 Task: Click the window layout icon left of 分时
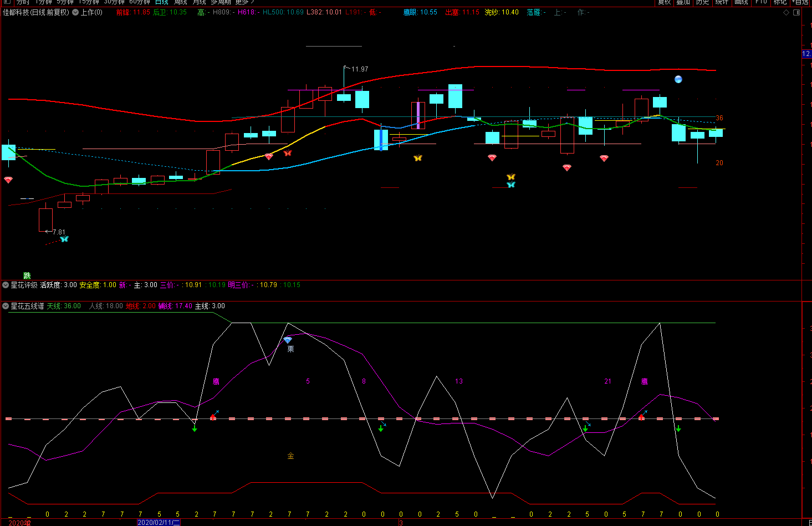7,2
